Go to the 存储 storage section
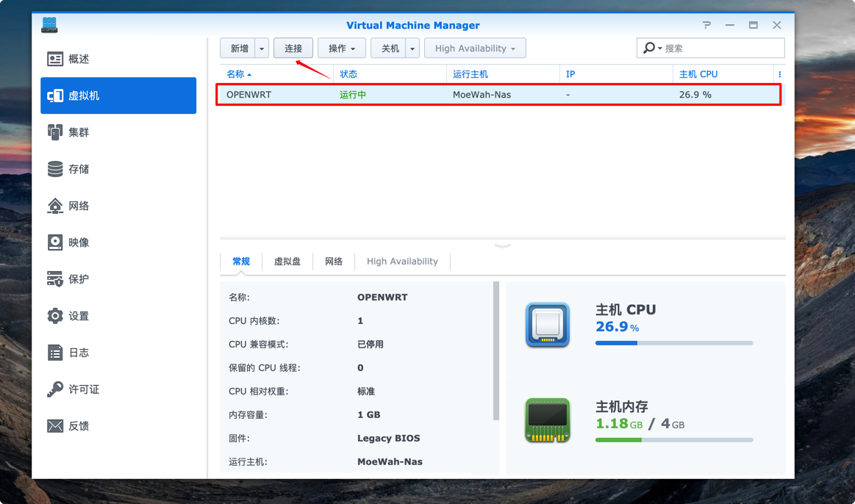Viewport: 855px width, 504px height. click(118, 169)
